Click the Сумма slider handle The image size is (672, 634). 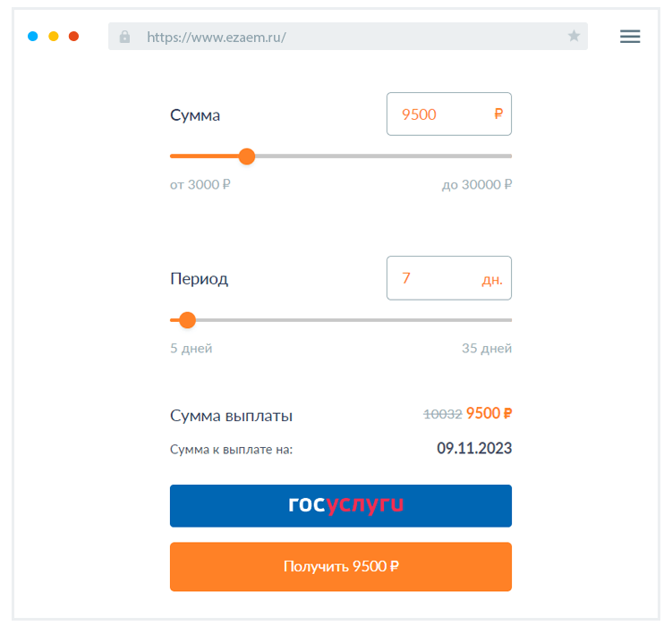247,156
